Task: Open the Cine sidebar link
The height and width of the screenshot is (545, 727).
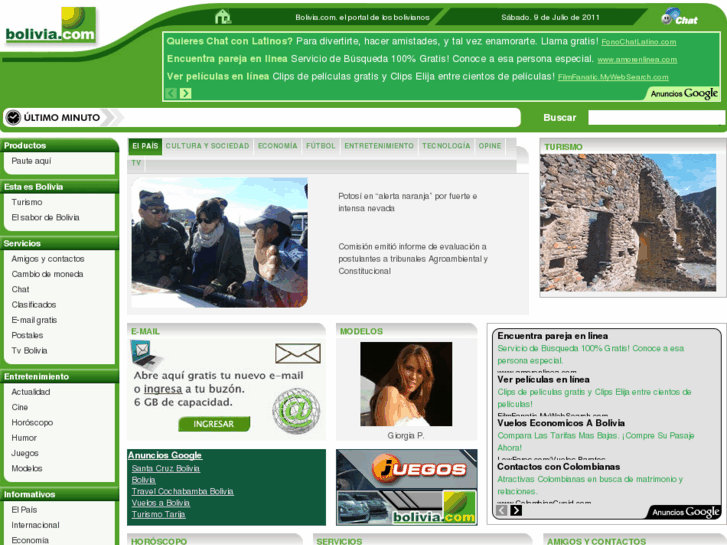Action: pyautogui.click(x=20, y=407)
